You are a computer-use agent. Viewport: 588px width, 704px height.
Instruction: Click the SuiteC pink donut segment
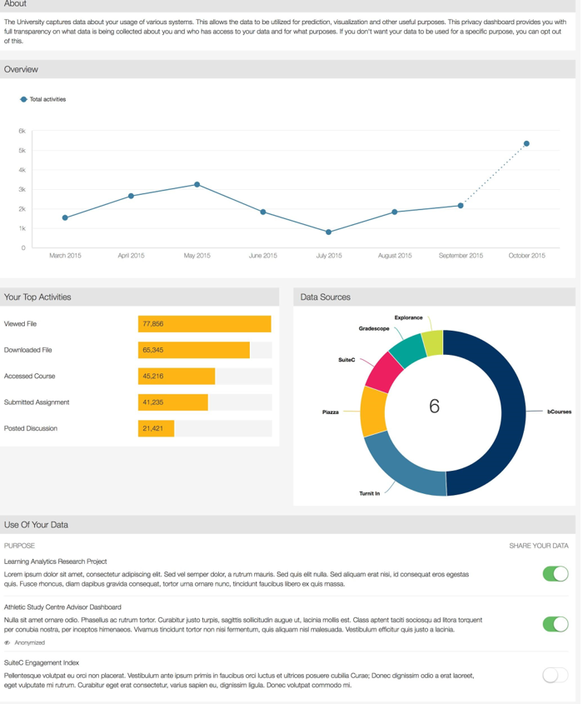pyautogui.click(x=384, y=372)
